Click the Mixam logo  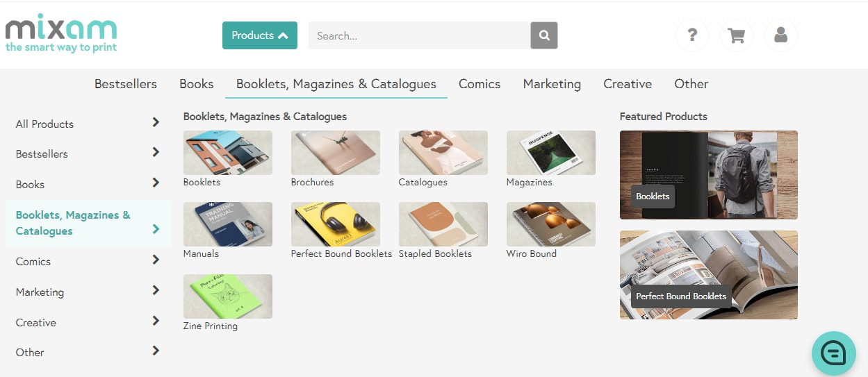[61, 33]
